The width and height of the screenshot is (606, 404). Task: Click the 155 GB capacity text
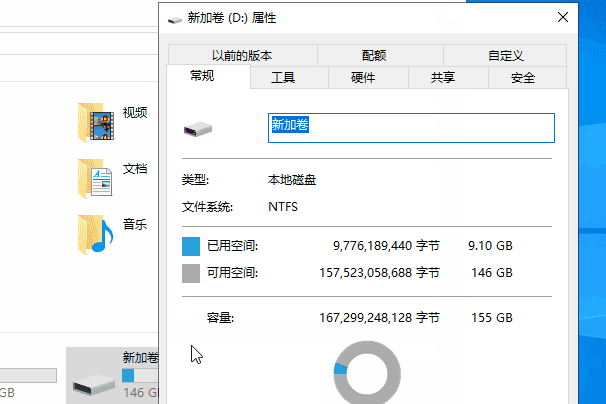pyautogui.click(x=492, y=318)
